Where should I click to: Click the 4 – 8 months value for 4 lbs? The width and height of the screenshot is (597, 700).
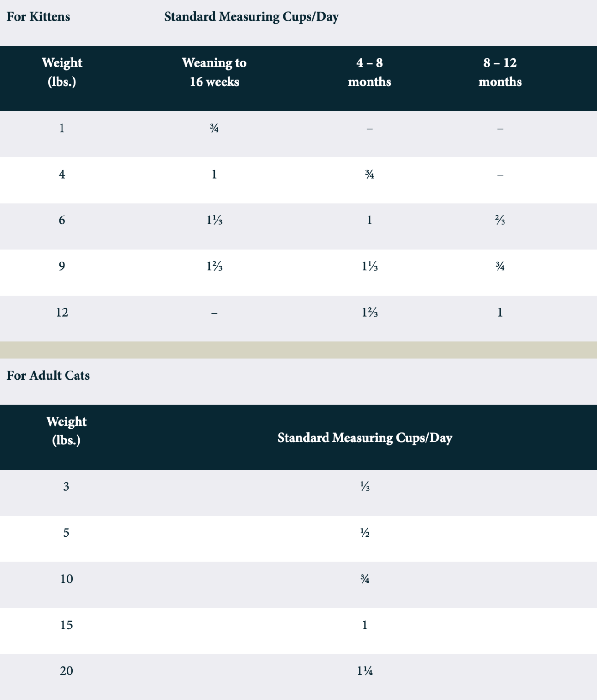pos(369,175)
